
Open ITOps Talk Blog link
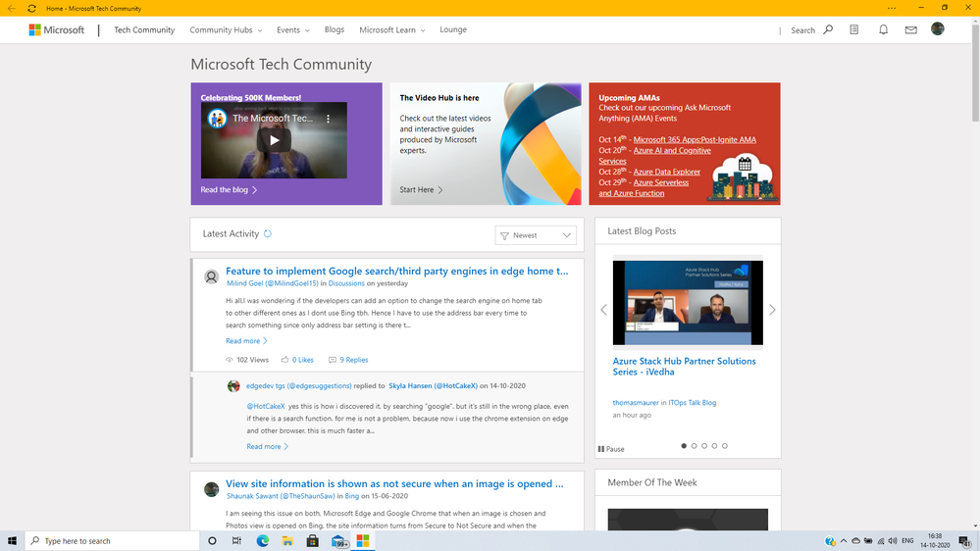[692, 403]
